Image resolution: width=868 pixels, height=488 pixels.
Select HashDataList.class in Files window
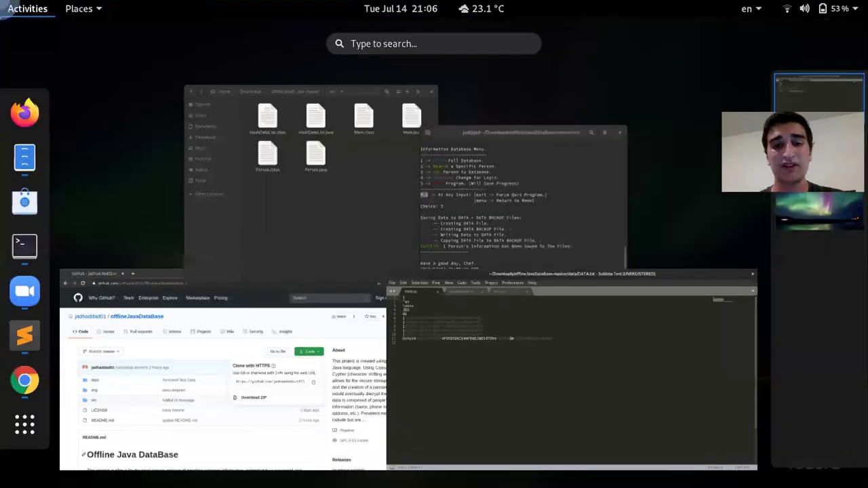[268, 119]
